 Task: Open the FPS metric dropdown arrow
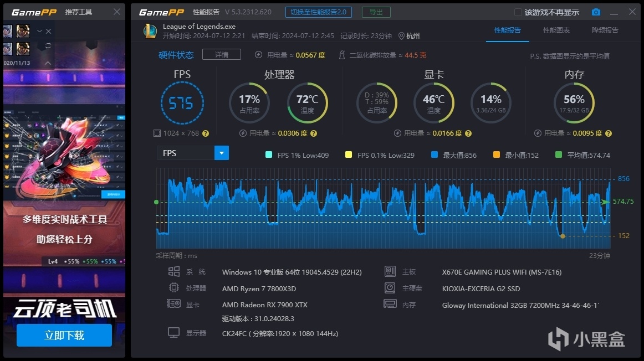point(221,153)
